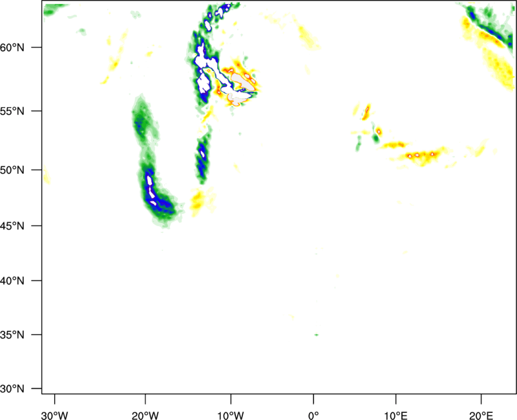This screenshot has height=420, width=517.
Task: Click the 55°N latitude axis label
Action: tap(12, 110)
